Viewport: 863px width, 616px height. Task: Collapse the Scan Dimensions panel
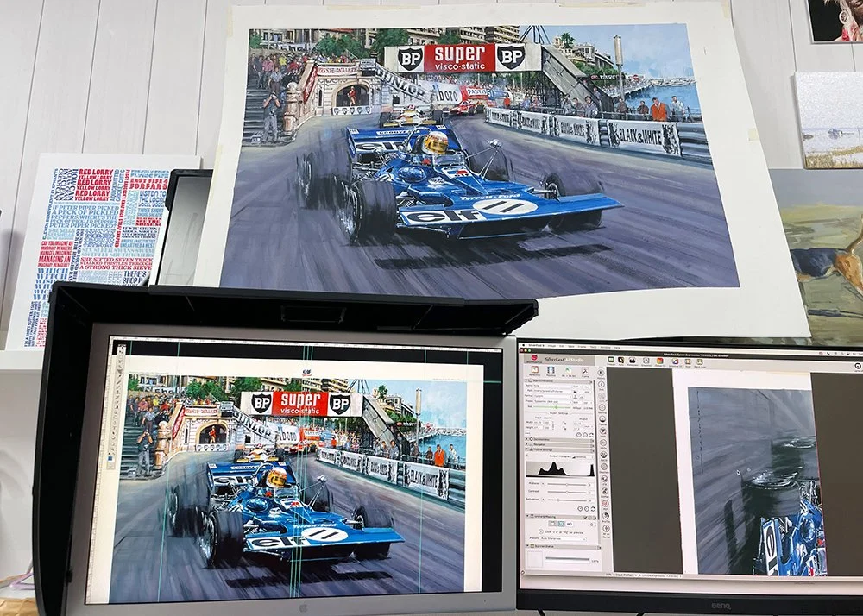pos(526,381)
